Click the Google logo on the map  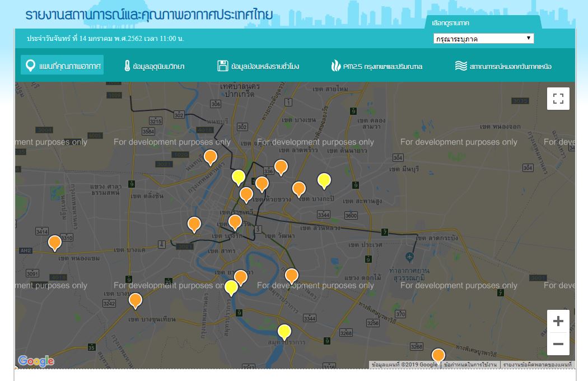click(x=36, y=361)
